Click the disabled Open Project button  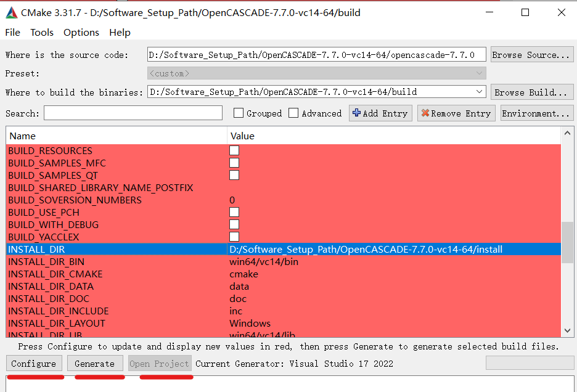point(160,364)
